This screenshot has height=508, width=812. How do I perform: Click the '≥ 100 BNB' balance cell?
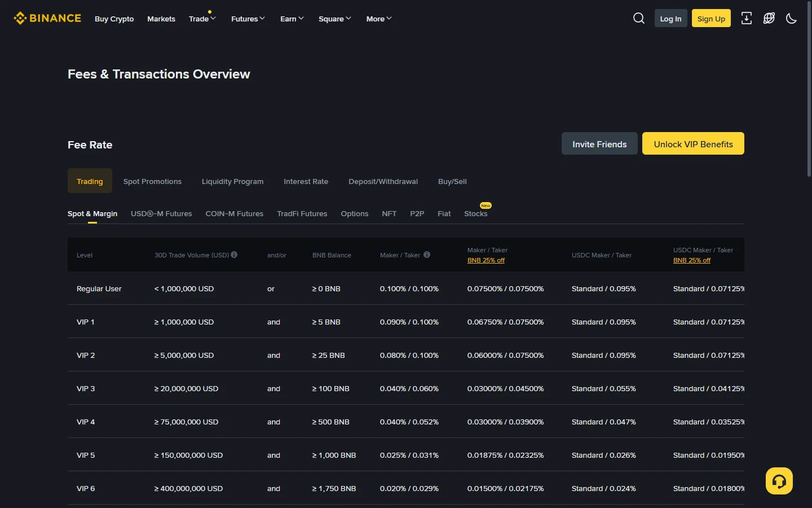click(331, 388)
